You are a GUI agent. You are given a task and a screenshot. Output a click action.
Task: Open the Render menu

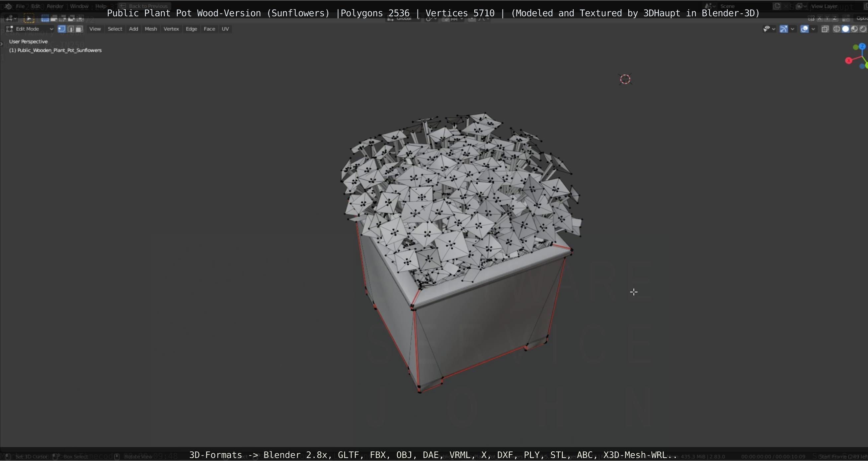55,6
